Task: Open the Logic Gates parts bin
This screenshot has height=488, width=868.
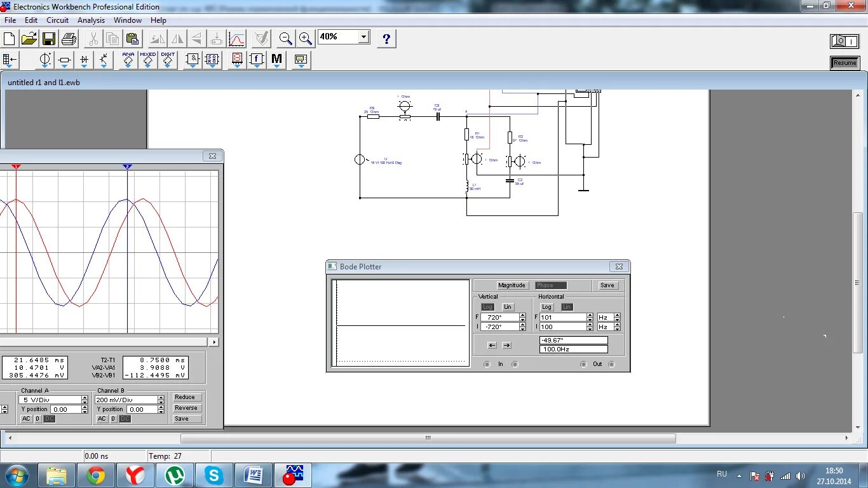Action: (193, 60)
